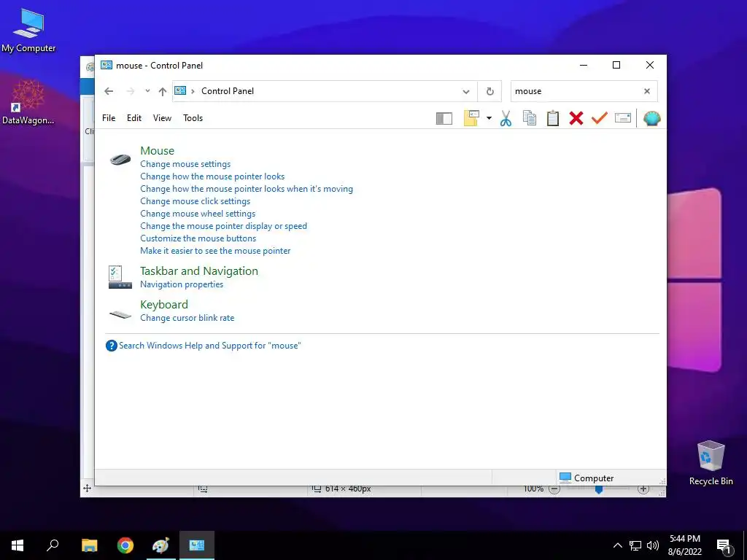This screenshot has height=560, width=747.
Task: Click the orange checkmark icon
Action: 600,117
